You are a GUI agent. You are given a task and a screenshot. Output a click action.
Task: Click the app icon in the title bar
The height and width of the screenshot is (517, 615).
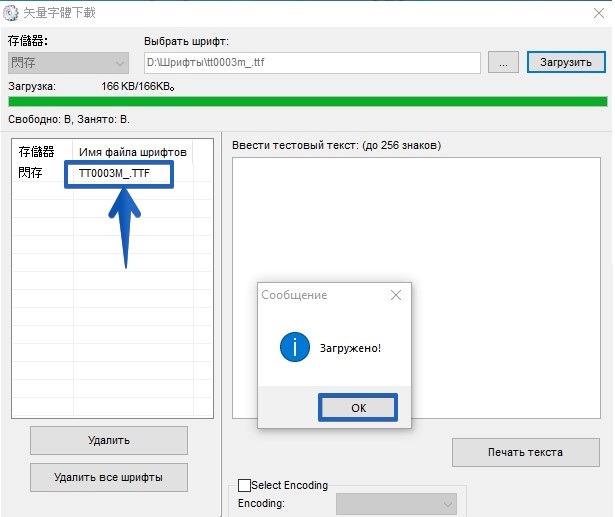13,11
